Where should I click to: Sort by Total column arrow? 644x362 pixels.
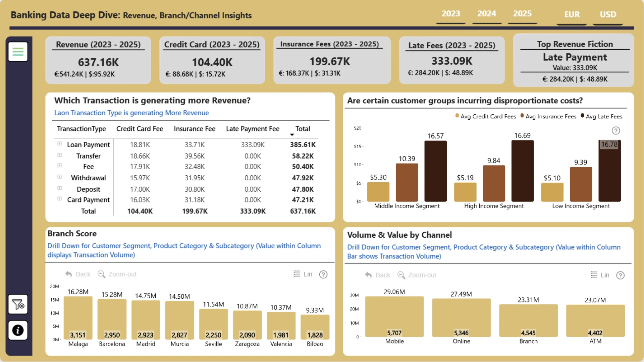click(292, 135)
